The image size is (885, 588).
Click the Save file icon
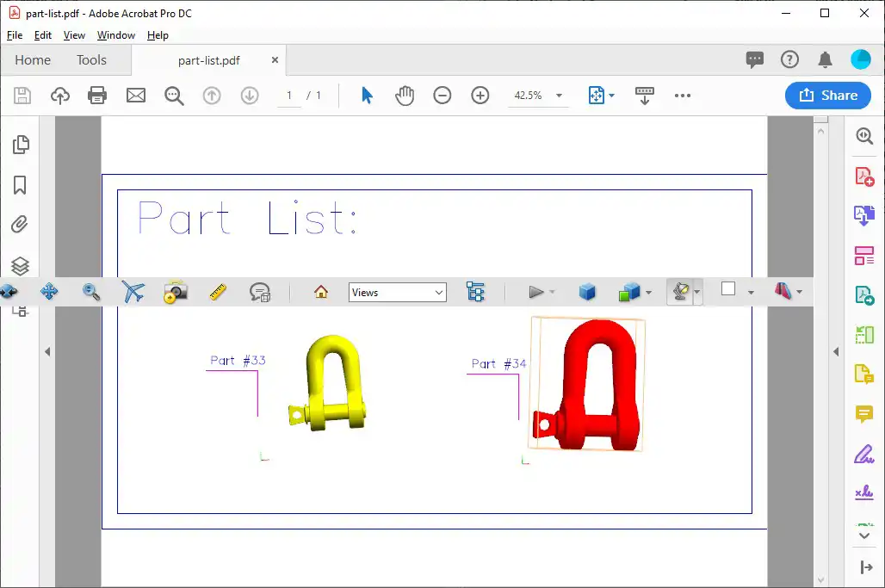(x=22, y=96)
